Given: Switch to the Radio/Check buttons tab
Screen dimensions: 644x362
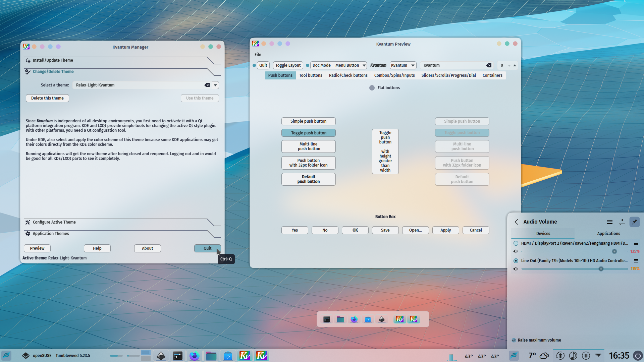Looking at the screenshot, I should pos(348,75).
